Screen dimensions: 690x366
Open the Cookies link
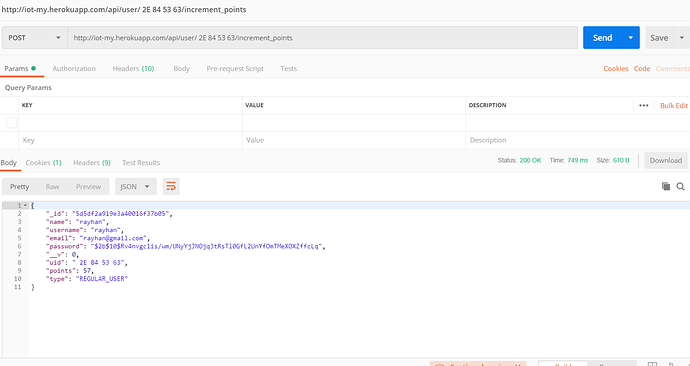616,69
